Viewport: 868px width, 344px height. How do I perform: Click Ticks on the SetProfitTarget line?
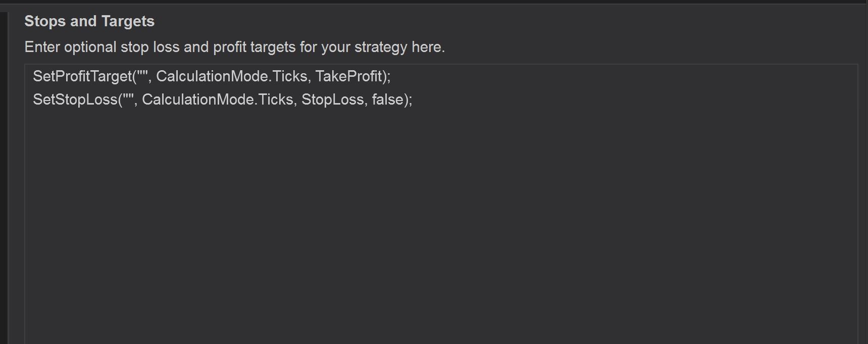290,76
